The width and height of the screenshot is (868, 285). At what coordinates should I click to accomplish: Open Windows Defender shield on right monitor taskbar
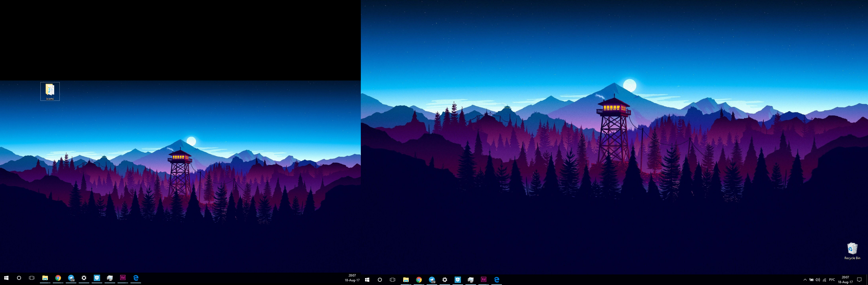point(458,280)
